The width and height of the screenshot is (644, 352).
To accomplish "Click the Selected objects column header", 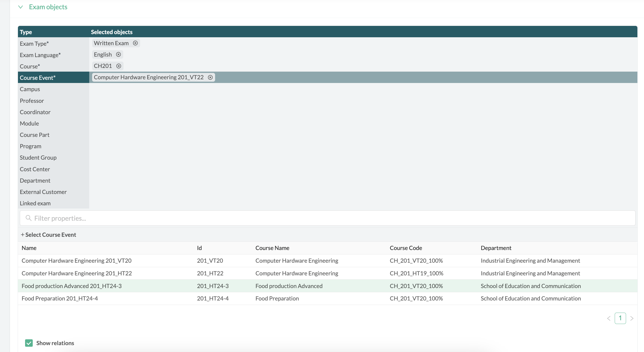I will pos(112,32).
